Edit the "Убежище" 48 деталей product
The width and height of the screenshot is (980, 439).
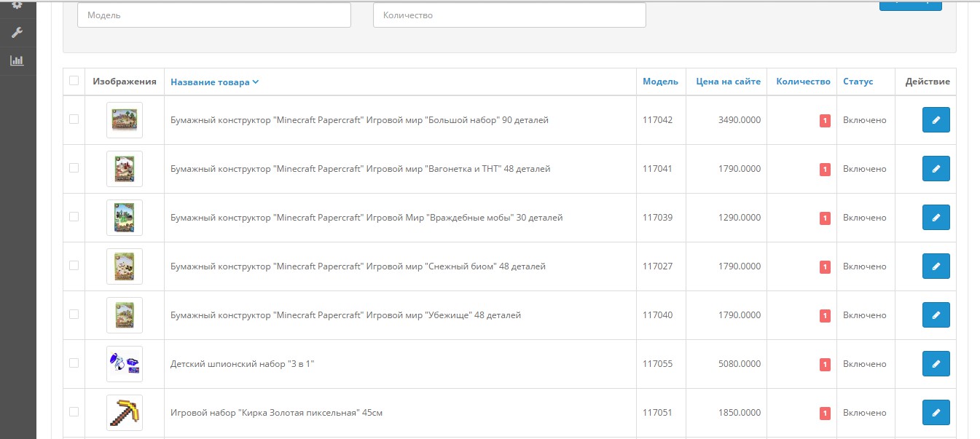(936, 315)
